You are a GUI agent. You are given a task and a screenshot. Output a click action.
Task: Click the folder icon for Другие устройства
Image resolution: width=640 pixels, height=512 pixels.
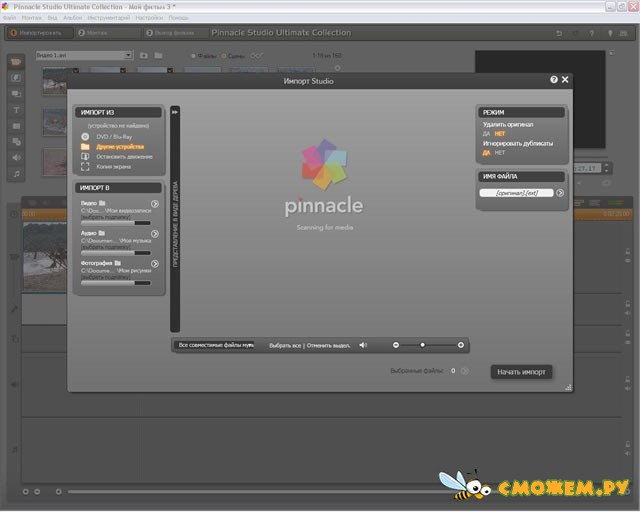[x=85, y=147]
